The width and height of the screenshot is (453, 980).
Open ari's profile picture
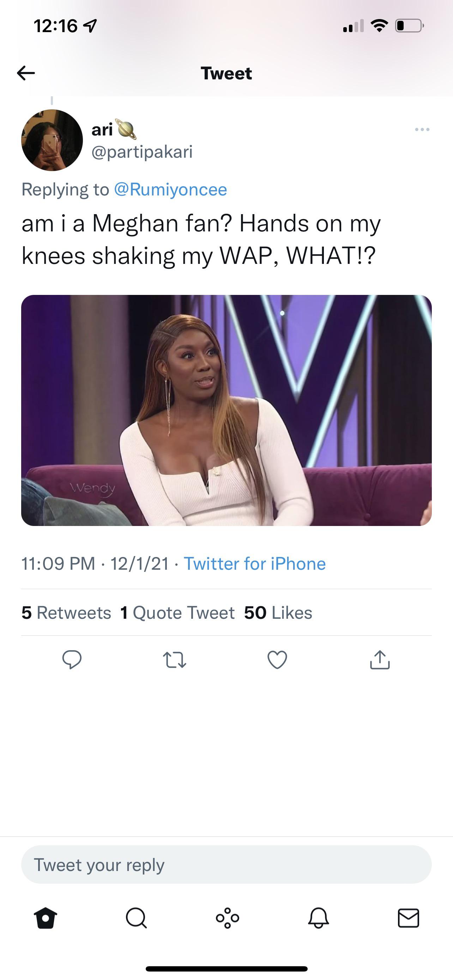tap(52, 140)
